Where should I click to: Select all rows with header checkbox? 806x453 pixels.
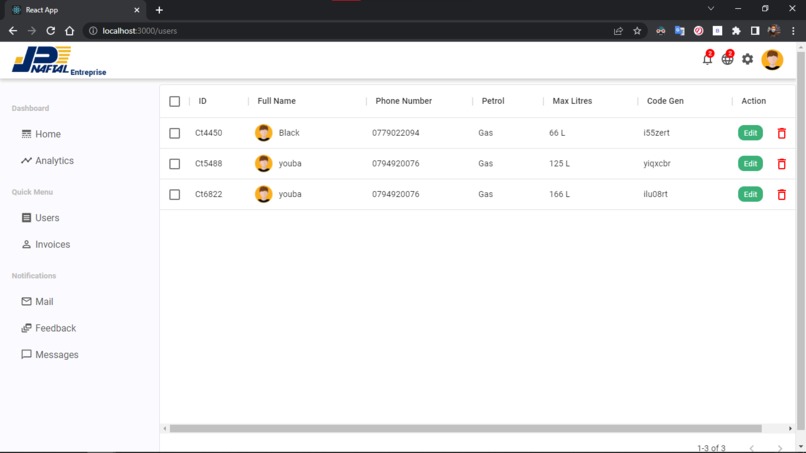click(x=175, y=101)
